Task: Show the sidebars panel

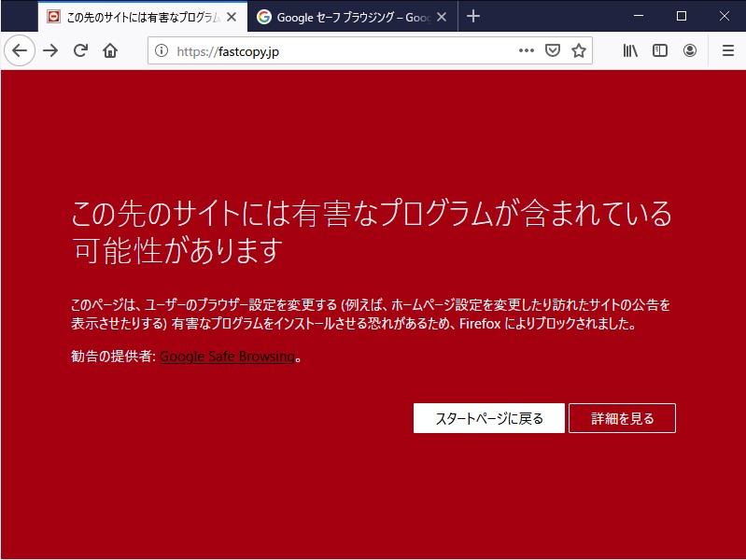Action: pyautogui.click(x=660, y=50)
